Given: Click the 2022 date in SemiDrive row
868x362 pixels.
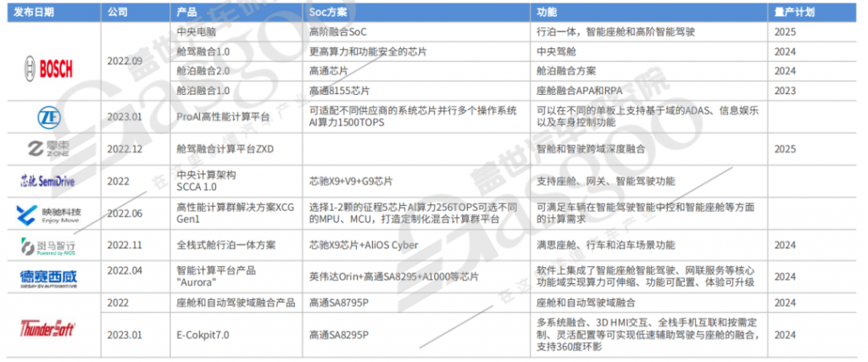Looking at the screenshot, I should click(x=117, y=181).
